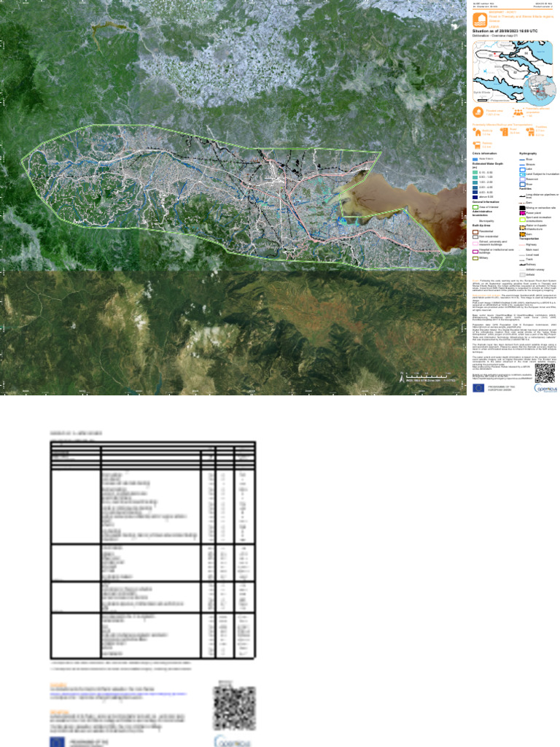
Task: Click the overview inset map of the regions
Action: click(x=513, y=71)
